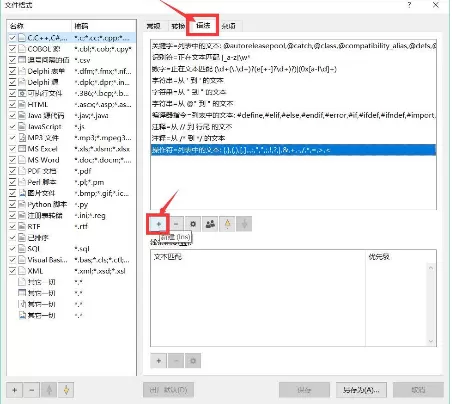Move file format down with yellow arrow
452x404 pixels.
tap(66, 390)
